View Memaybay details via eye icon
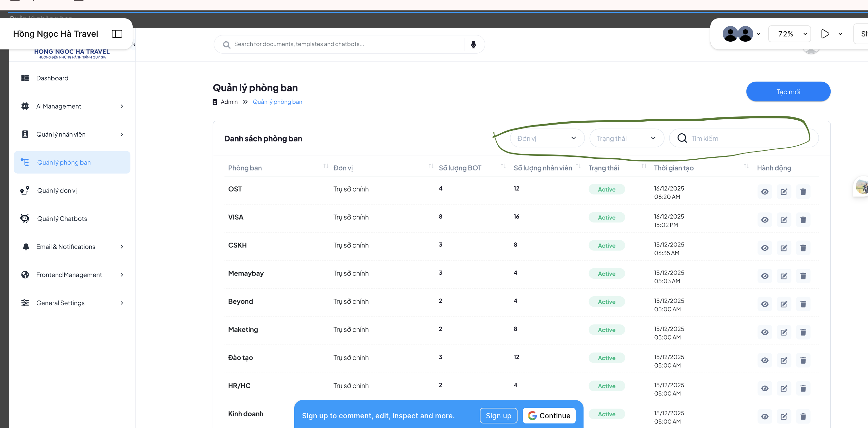 [x=765, y=276]
